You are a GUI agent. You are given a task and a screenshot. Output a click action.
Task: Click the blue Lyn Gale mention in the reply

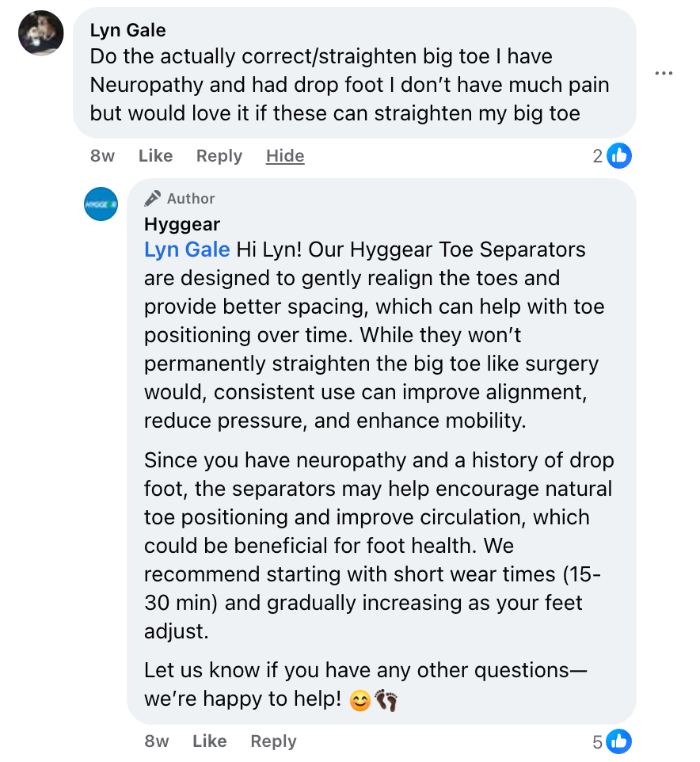(x=187, y=250)
